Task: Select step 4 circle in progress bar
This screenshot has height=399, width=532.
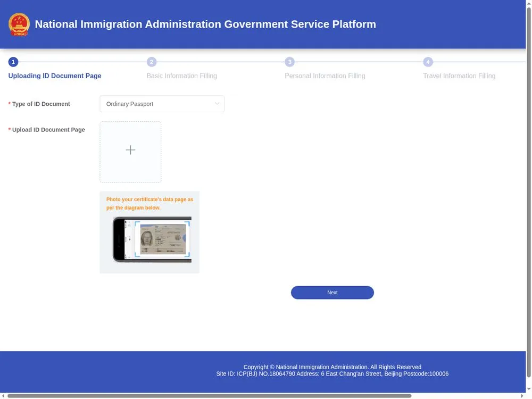Action: (428, 62)
